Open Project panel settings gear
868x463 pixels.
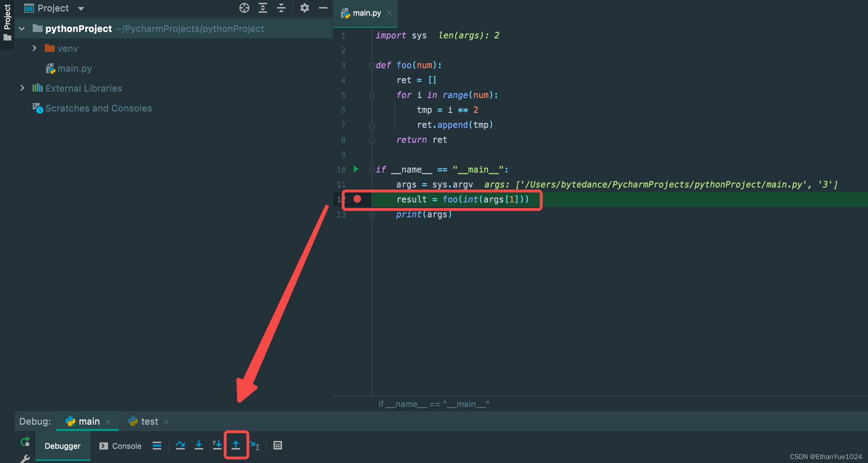point(304,8)
